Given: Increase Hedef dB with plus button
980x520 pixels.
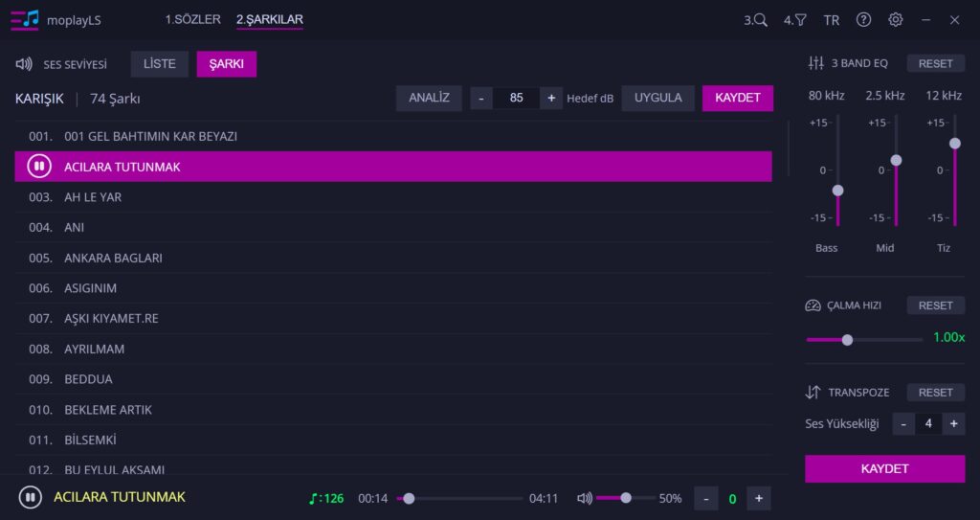Looking at the screenshot, I should pos(551,99).
